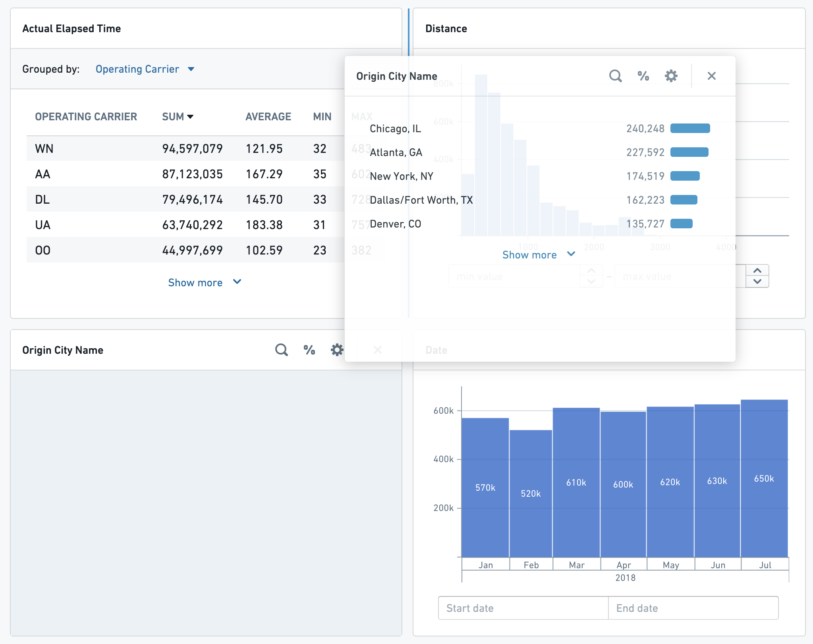The width and height of the screenshot is (813, 644).
Task: Open gear settings in bottom-left Origin City Name panel
Action: pyautogui.click(x=337, y=350)
